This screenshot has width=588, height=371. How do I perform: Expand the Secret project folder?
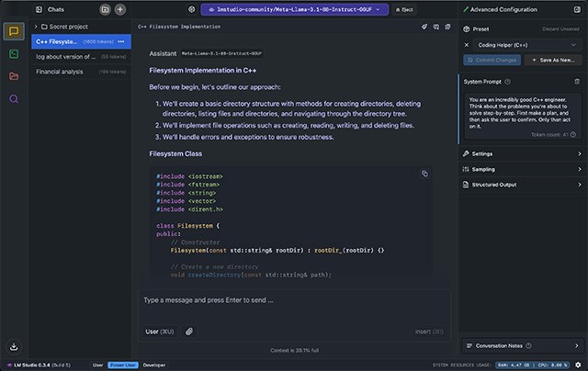(x=64, y=27)
